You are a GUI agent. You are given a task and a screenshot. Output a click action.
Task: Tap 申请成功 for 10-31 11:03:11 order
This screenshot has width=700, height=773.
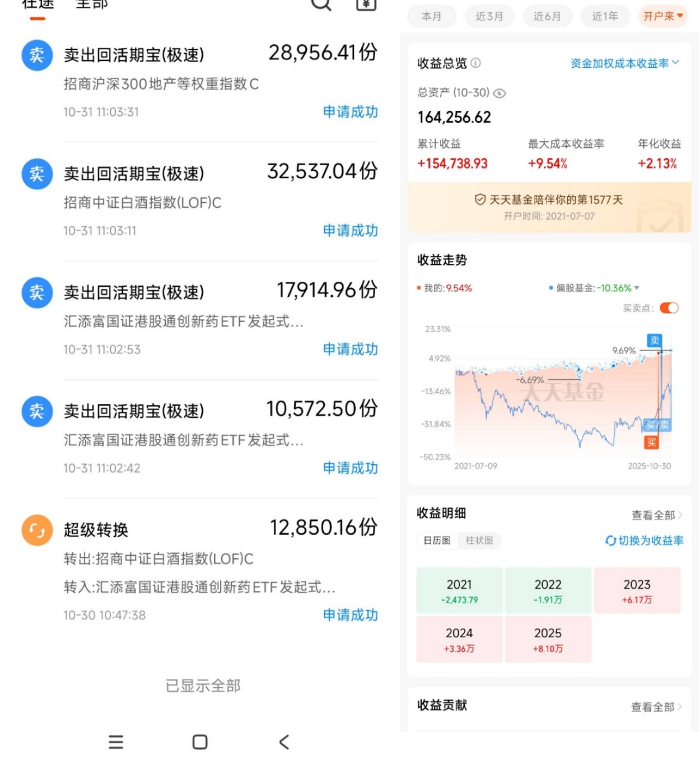[351, 231]
